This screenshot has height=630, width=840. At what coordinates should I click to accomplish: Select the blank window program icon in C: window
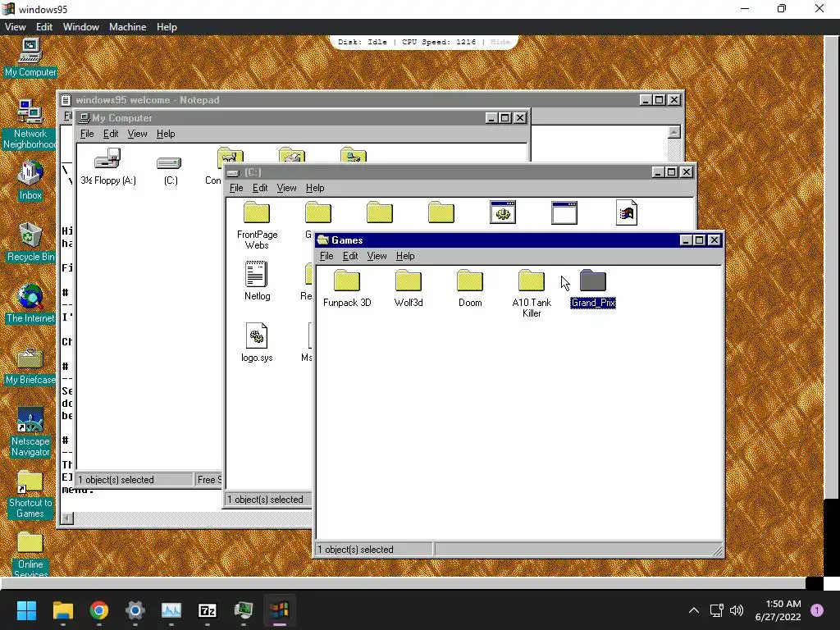(564, 212)
